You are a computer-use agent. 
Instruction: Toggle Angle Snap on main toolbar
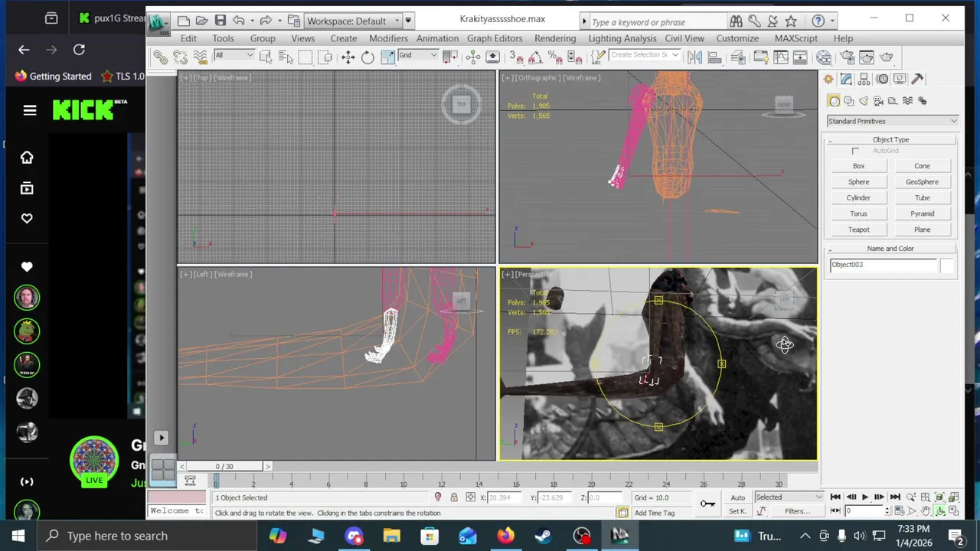coord(535,57)
